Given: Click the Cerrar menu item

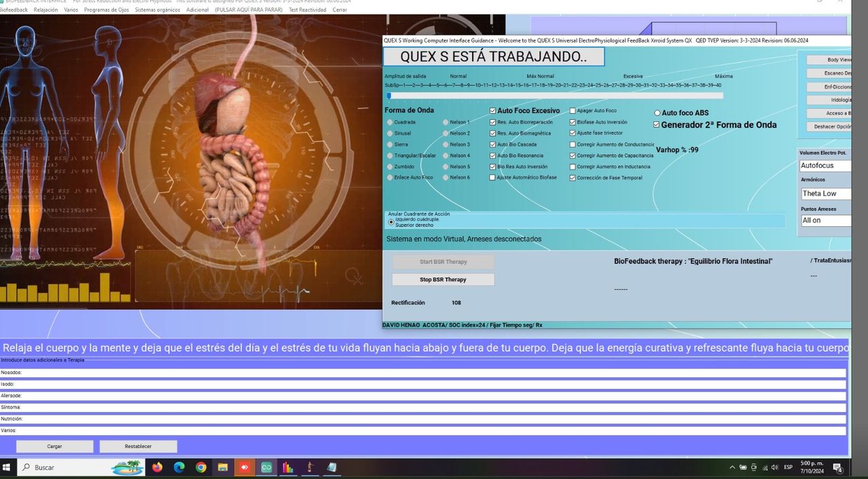Looking at the screenshot, I should (x=340, y=10).
